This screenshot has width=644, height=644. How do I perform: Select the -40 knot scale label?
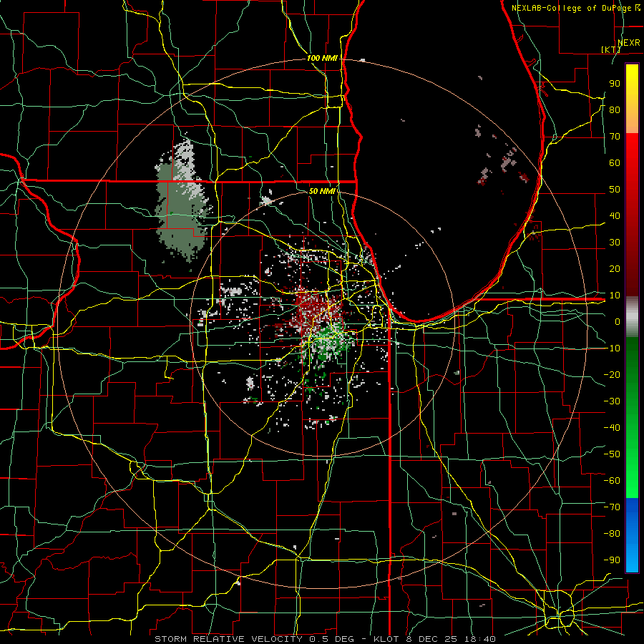[x=612, y=428]
